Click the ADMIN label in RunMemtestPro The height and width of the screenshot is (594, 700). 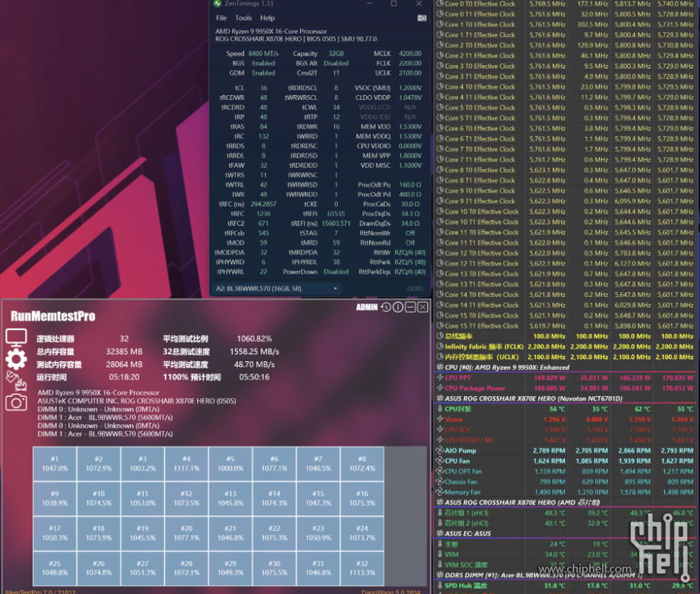(x=367, y=307)
